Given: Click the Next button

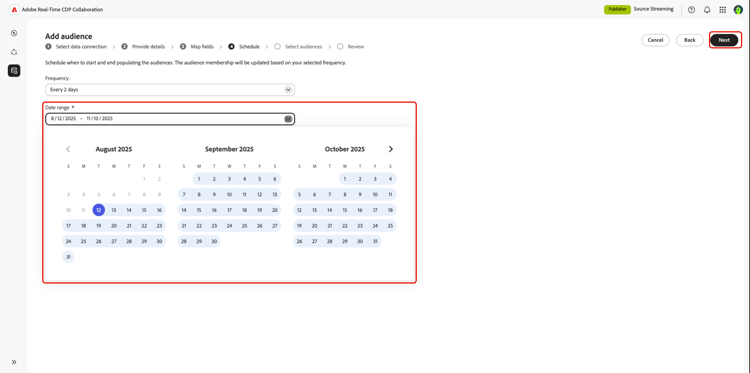Looking at the screenshot, I should click(x=724, y=40).
